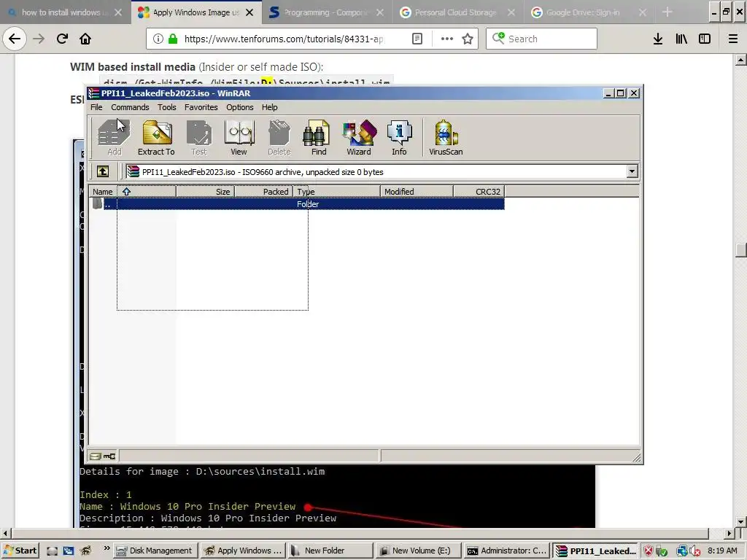This screenshot has width=747, height=560.
Task: Click the page scroll down arrow
Action: pos(741,521)
